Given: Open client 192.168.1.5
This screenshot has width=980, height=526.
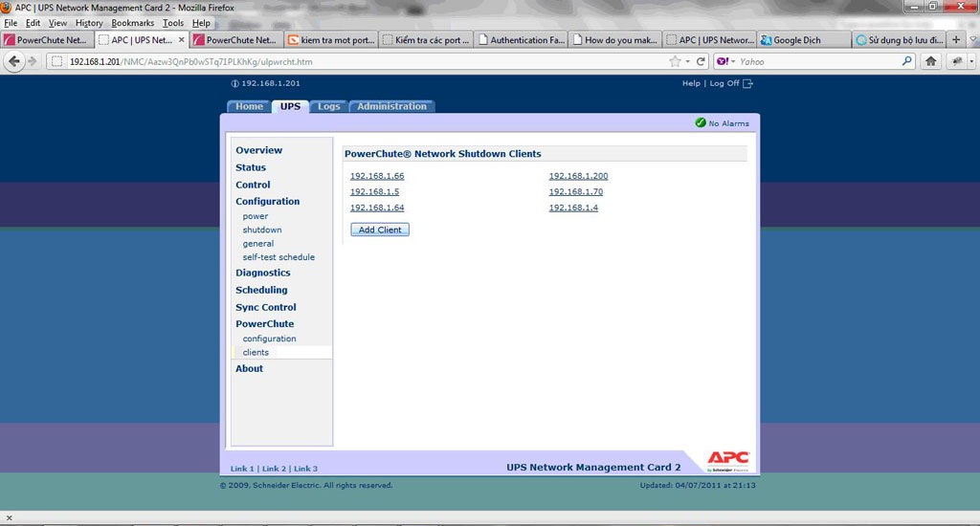Looking at the screenshot, I should (x=374, y=192).
